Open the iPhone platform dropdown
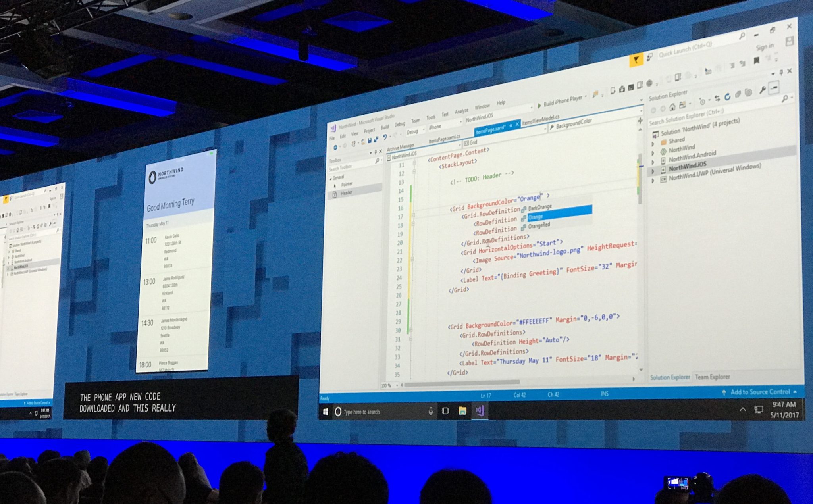The image size is (813, 504). (x=446, y=125)
